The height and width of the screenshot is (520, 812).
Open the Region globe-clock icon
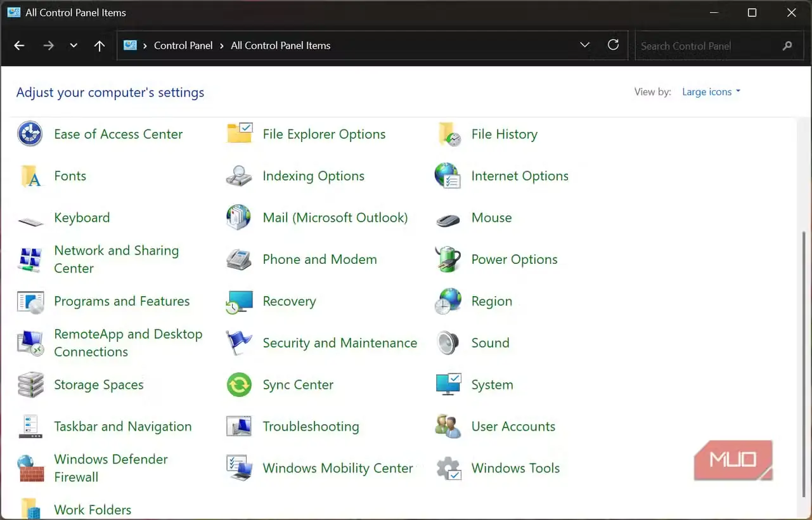click(x=448, y=301)
